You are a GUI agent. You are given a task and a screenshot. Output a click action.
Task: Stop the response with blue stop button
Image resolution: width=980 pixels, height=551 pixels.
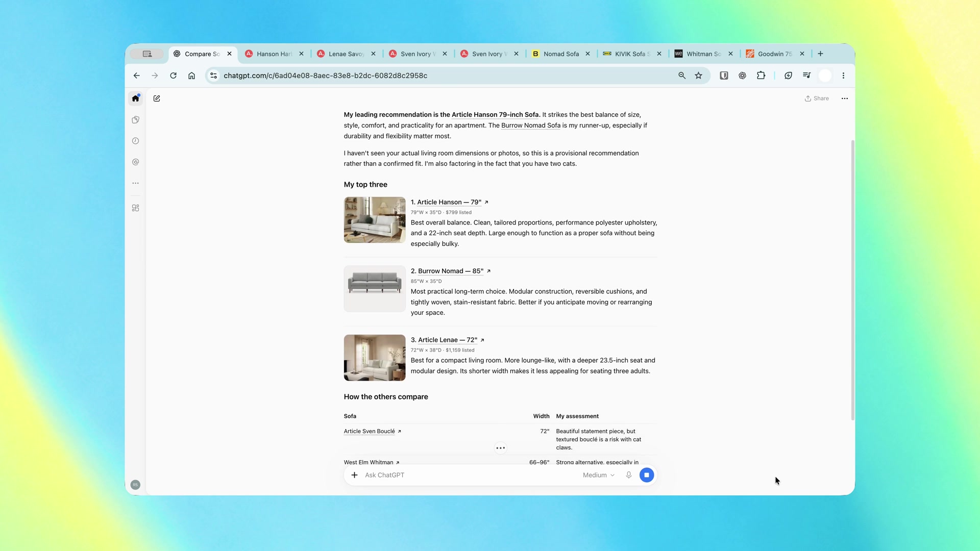coord(647,475)
